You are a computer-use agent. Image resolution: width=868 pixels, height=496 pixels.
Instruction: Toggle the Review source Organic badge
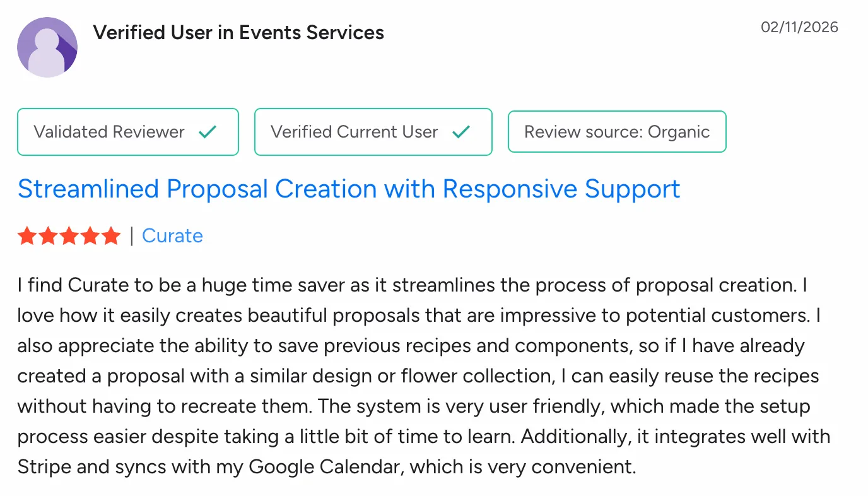[x=616, y=131]
